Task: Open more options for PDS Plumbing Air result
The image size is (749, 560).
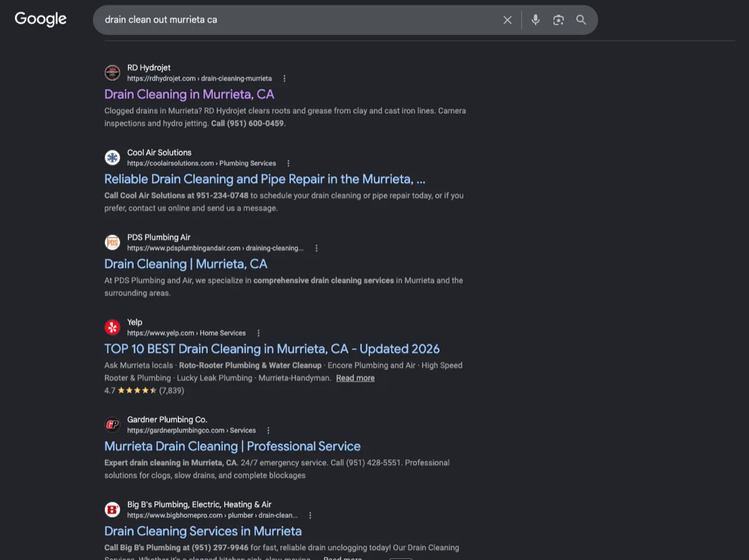Action: [x=316, y=248]
